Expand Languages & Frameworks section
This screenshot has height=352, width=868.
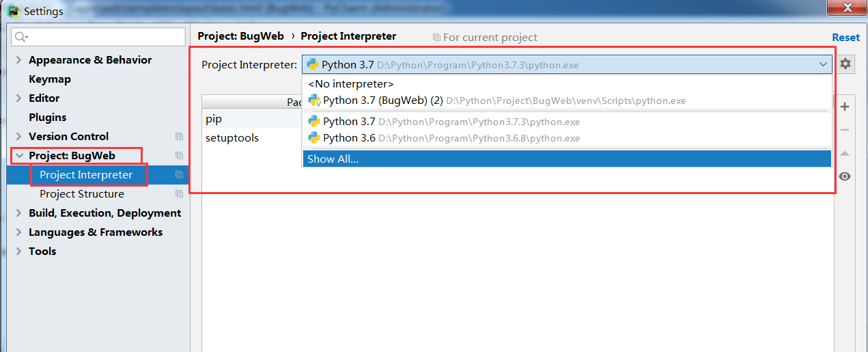(18, 232)
